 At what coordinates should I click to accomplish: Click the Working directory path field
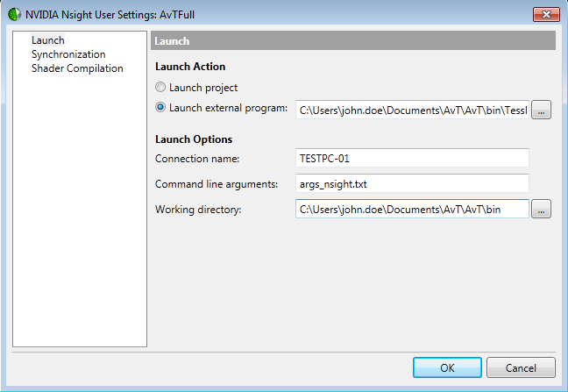coord(412,210)
